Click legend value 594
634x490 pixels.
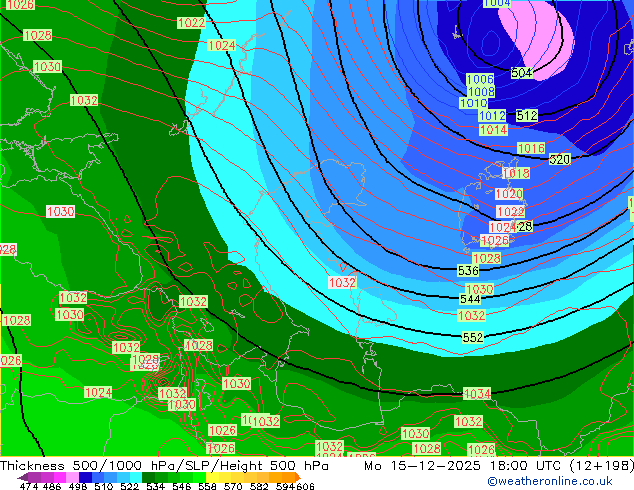(285, 486)
